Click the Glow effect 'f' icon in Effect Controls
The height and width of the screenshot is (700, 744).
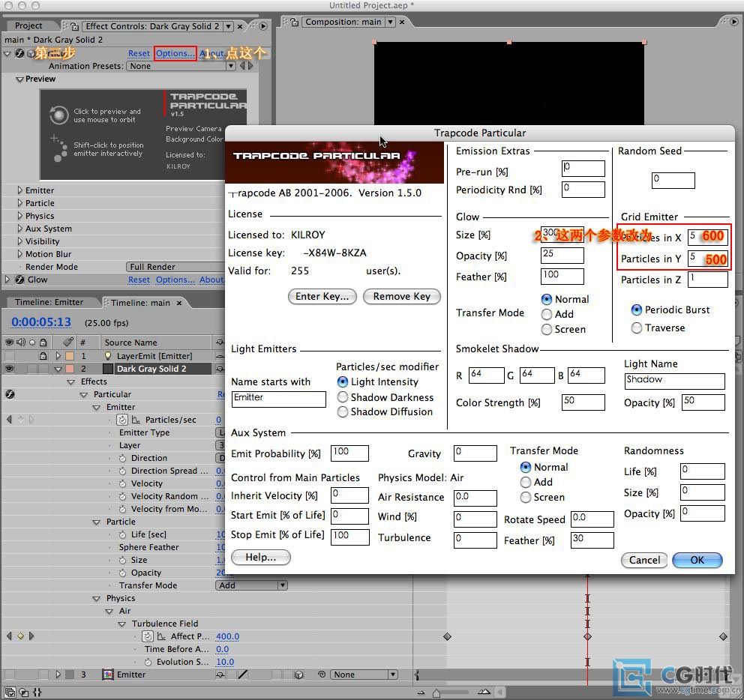[19, 280]
